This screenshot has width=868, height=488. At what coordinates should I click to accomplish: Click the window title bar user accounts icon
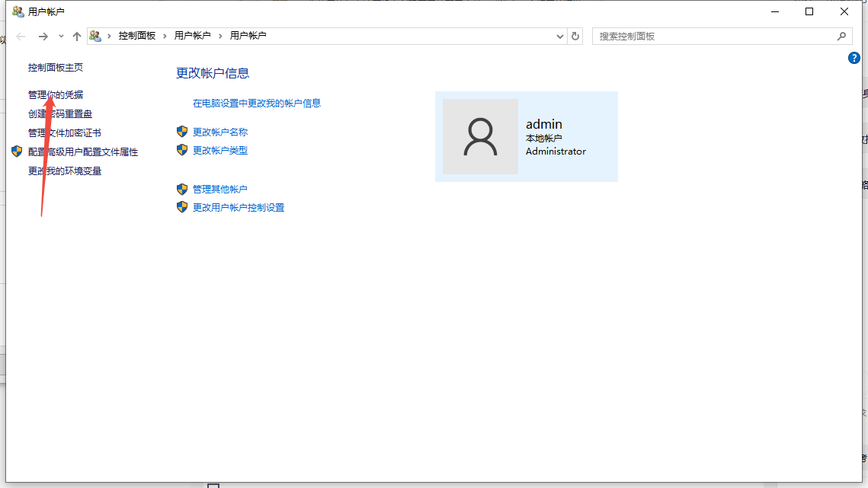tap(18, 11)
